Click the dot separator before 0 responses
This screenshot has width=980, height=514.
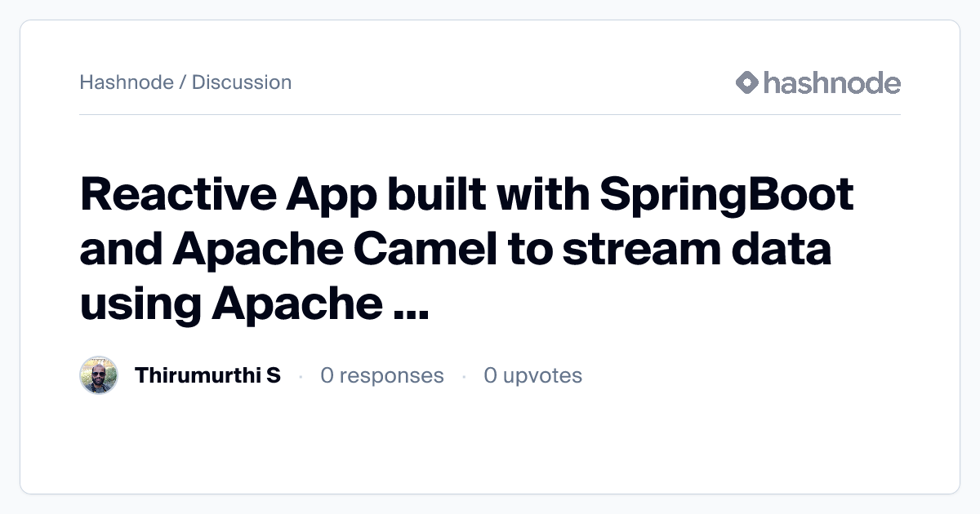[301, 376]
